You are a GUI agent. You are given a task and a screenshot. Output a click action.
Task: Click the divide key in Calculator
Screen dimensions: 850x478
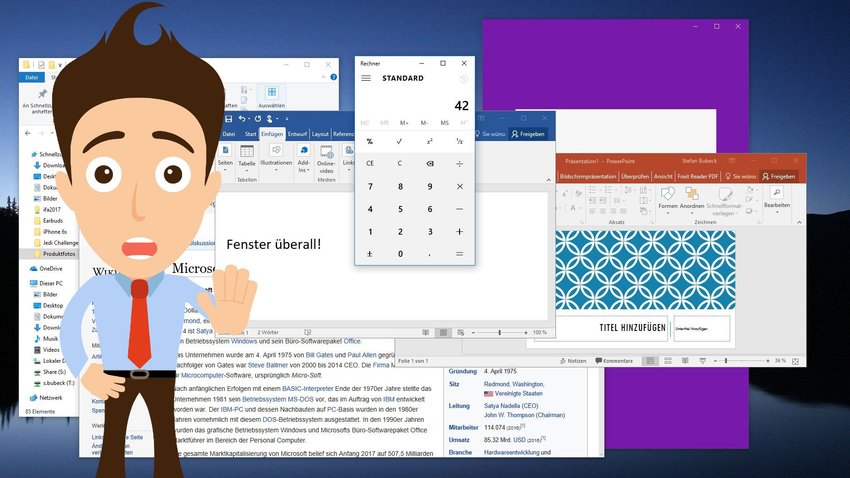459,163
